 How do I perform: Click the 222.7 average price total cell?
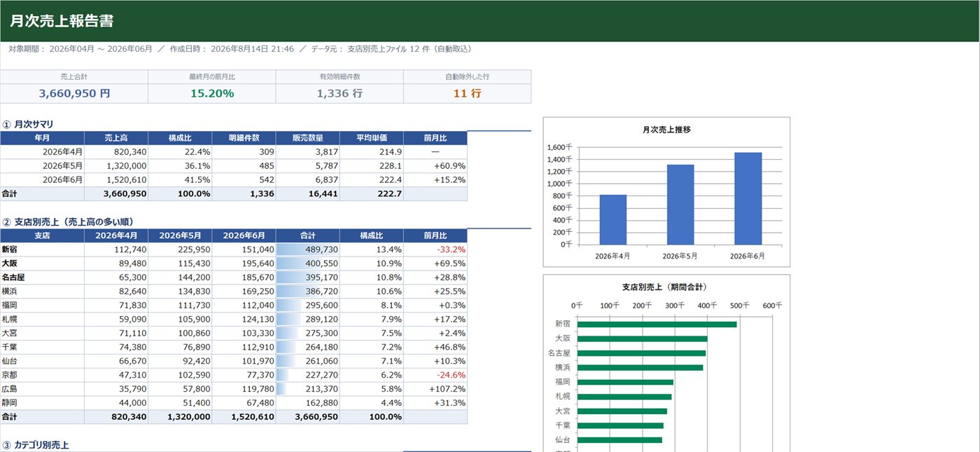[x=371, y=194]
